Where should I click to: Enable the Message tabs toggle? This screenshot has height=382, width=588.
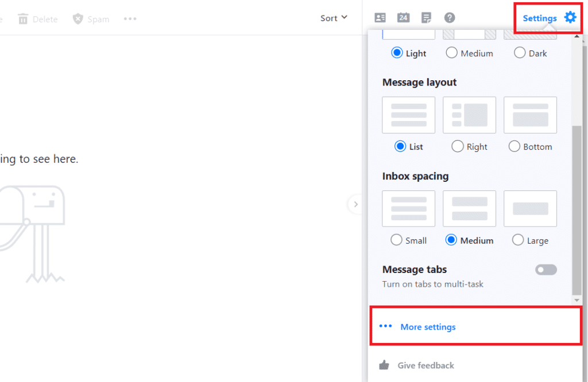pos(546,270)
